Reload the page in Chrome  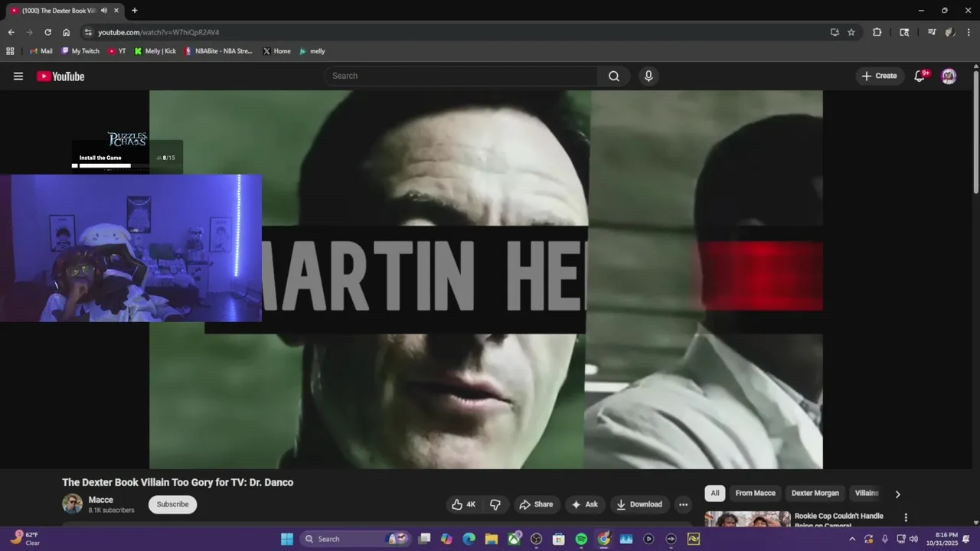(47, 32)
